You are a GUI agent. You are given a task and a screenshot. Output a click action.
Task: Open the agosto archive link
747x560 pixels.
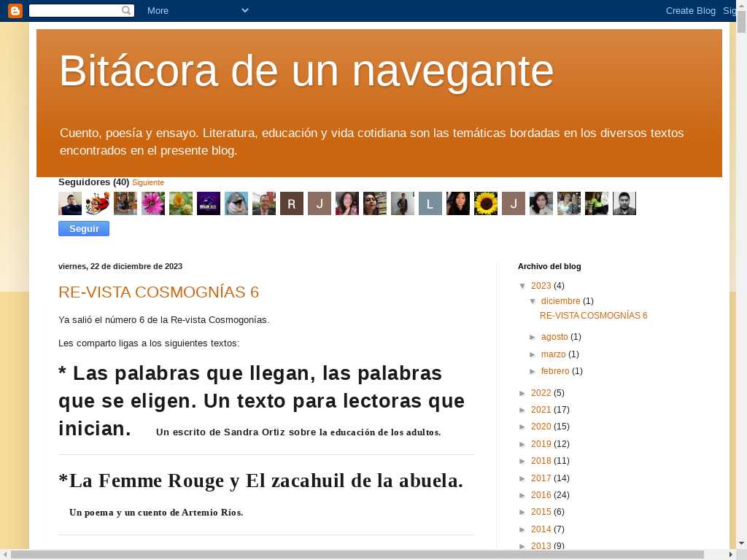pyautogui.click(x=554, y=337)
